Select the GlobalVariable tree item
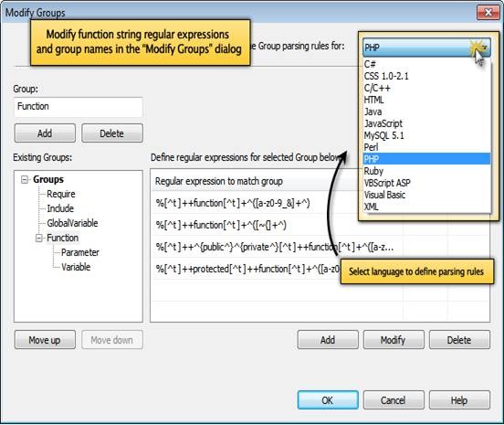504x425 pixels. click(x=72, y=223)
